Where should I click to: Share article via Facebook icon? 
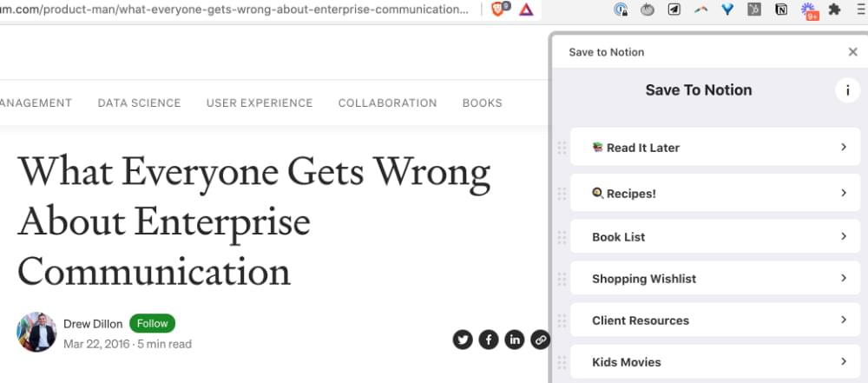(489, 340)
